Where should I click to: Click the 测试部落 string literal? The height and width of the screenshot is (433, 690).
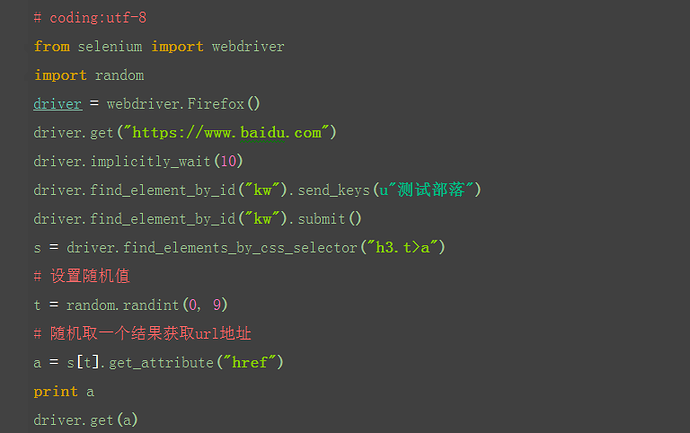[x=426, y=190]
